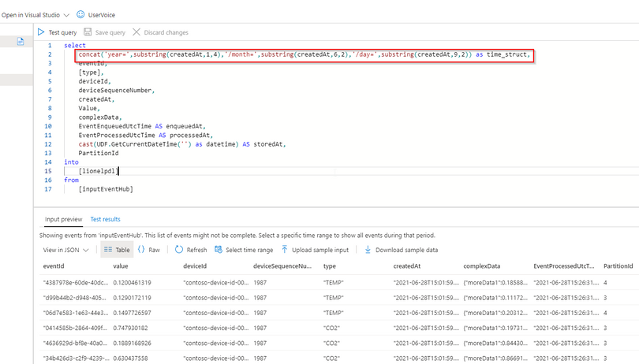Open the View in JSON dropdown
This screenshot has height=364, width=639.
tap(66, 250)
